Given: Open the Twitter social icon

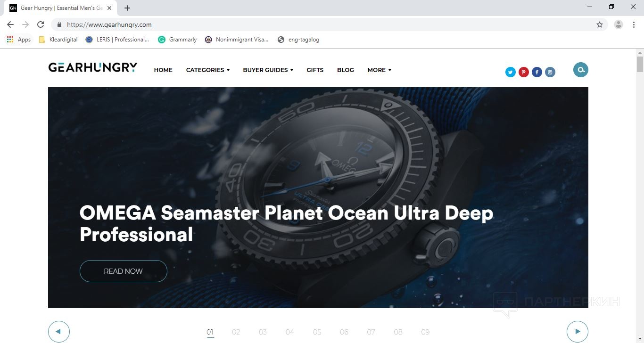Looking at the screenshot, I should pos(511,72).
